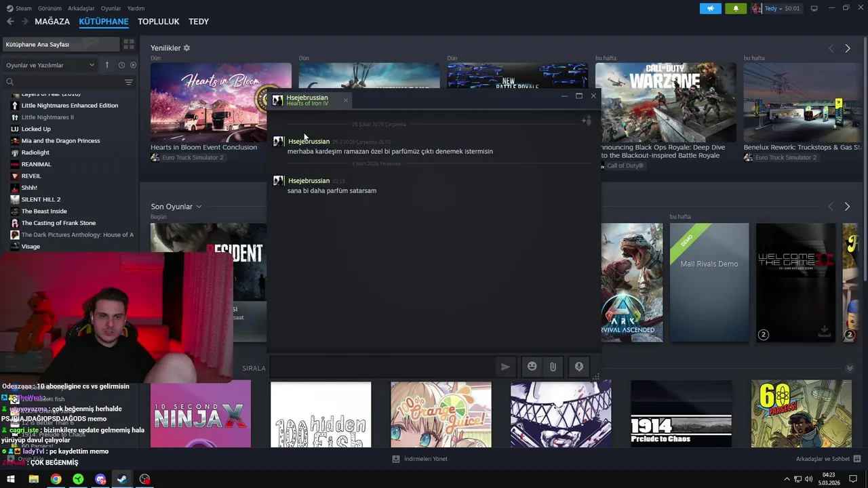
Task: Open 10 Second Ninja X game card
Action: click(201, 414)
